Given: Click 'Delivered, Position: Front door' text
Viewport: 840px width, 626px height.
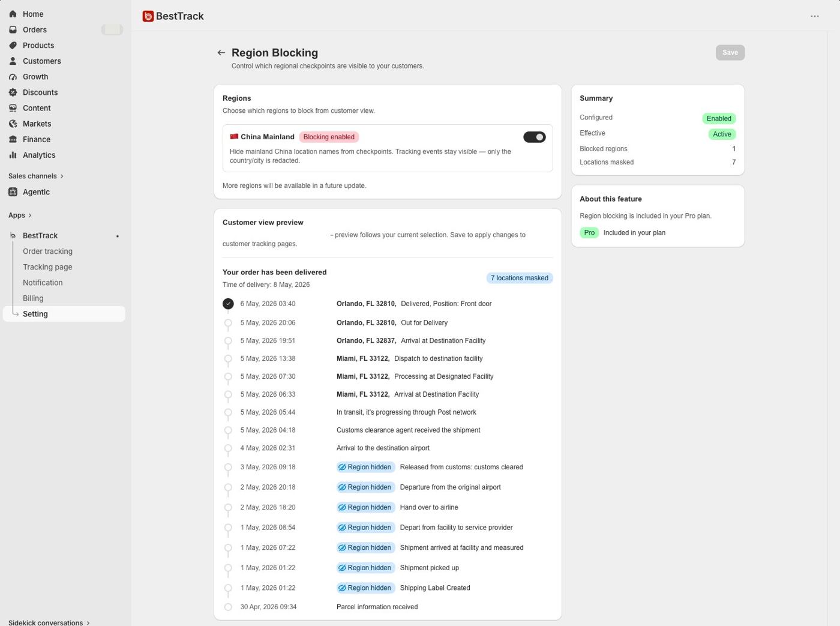Looking at the screenshot, I should [446, 304].
